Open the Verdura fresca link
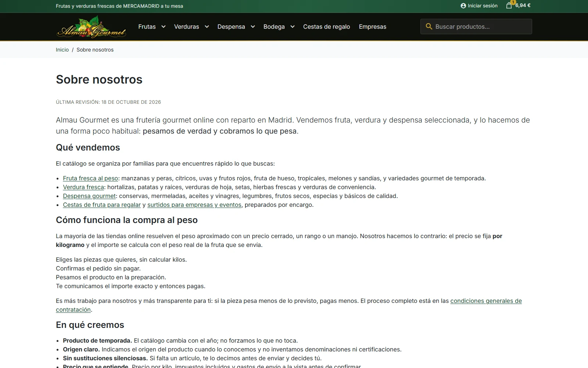Image resolution: width=588 pixels, height=368 pixels. pyautogui.click(x=83, y=187)
